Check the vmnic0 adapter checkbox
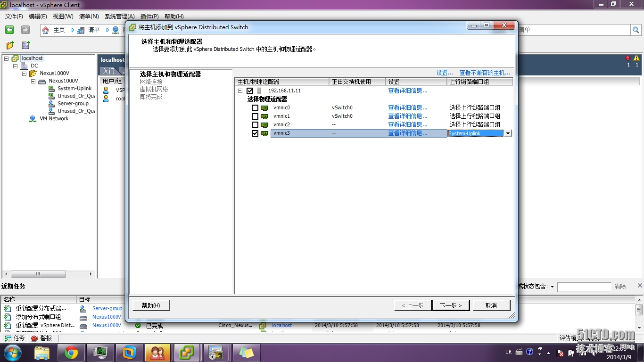The width and height of the screenshot is (644, 362). click(255, 108)
